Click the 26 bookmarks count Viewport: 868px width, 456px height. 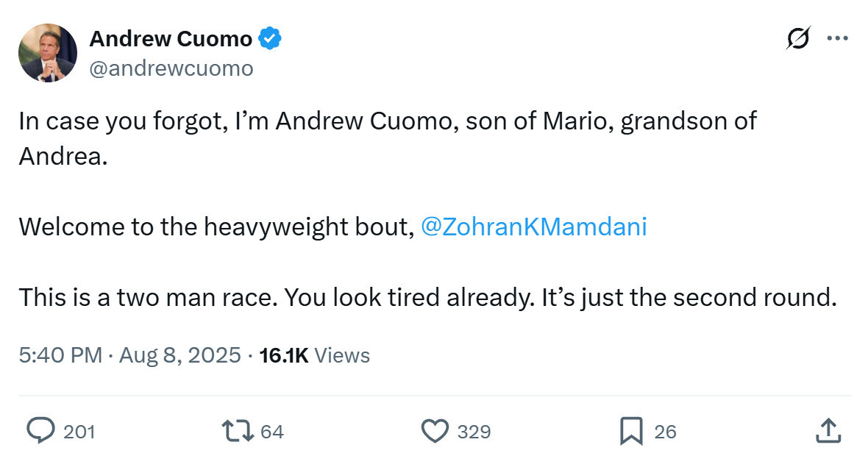pyautogui.click(x=665, y=432)
